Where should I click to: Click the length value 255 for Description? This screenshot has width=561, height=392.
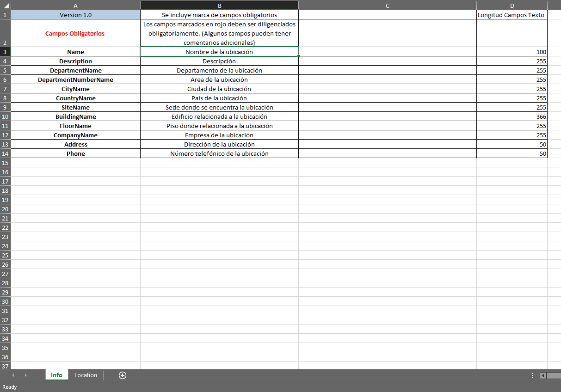pyautogui.click(x=512, y=61)
